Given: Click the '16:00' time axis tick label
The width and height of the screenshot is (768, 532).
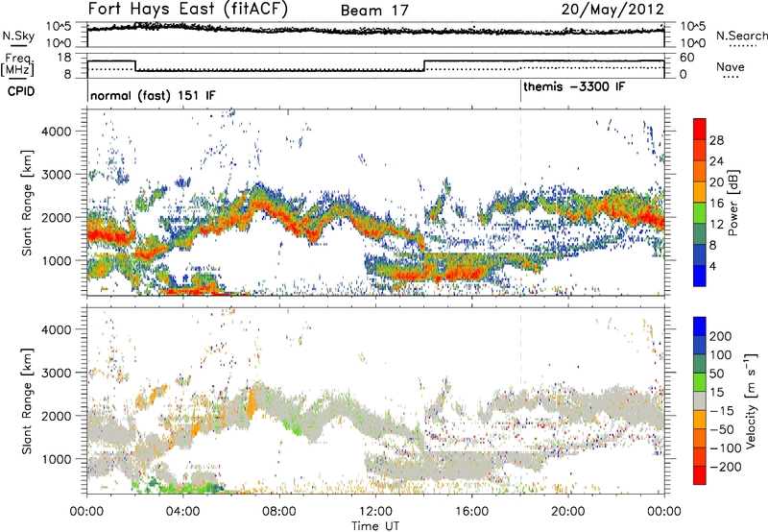Looking at the screenshot, I should [471, 512].
